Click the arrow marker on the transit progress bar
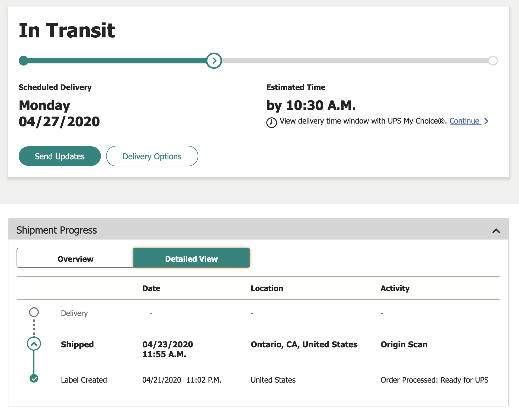 coord(214,61)
